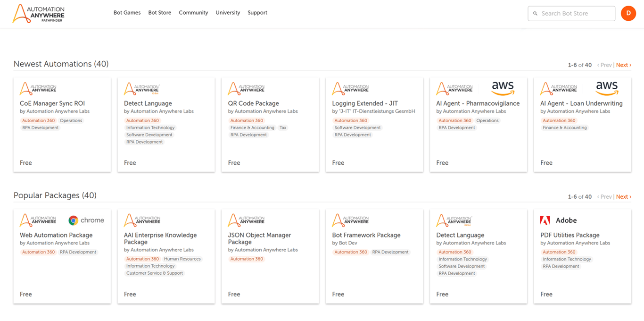Click the AWS logo on AI Agent - Pharmacovigilance card

click(x=503, y=88)
